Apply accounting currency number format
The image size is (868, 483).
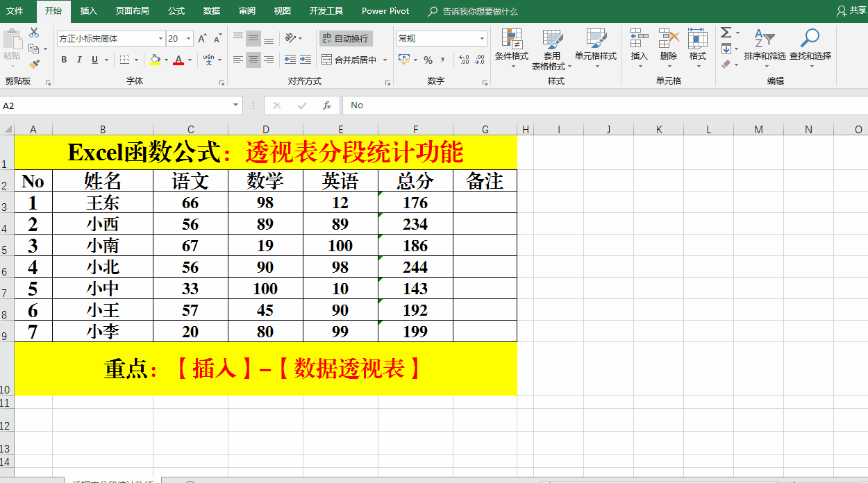coord(405,60)
